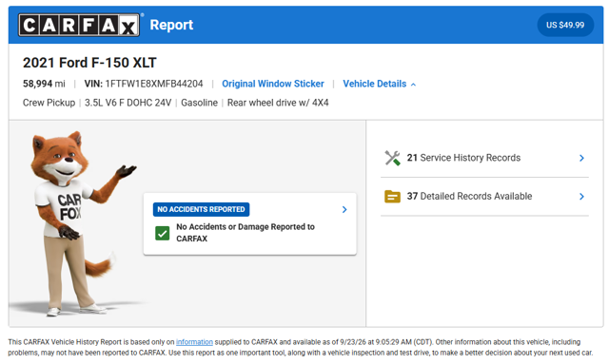Click the NO ACCIDENTS REPORTED badge
This screenshot has width=609, height=364.
pyautogui.click(x=201, y=209)
